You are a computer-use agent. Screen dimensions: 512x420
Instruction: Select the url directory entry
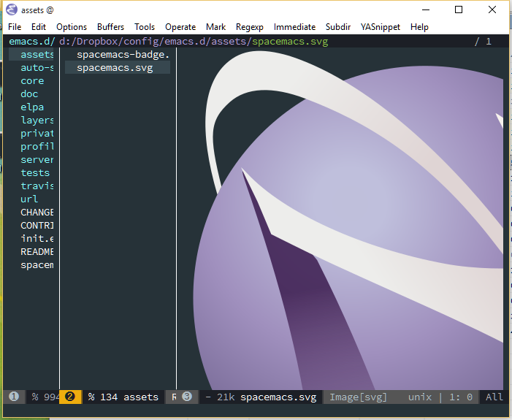(29, 199)
